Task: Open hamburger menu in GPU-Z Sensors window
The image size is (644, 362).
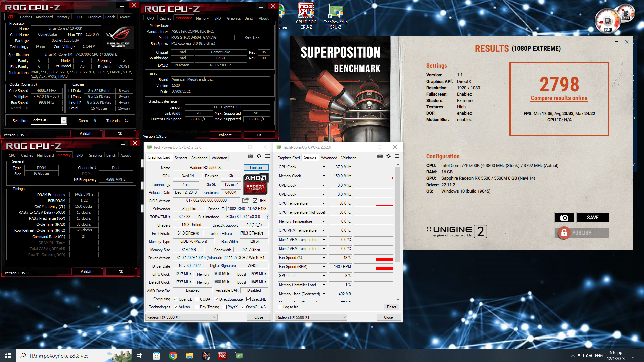Action: click(x=397, y=156)
